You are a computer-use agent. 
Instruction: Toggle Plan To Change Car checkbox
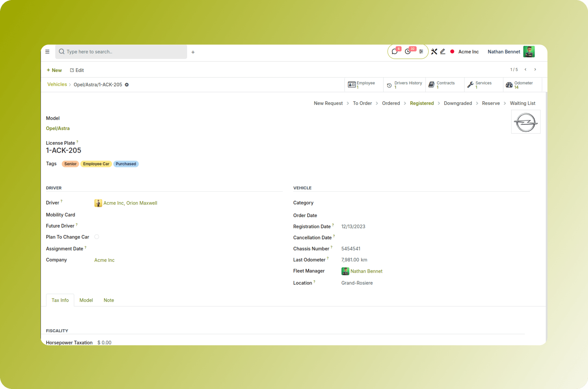click(x=97, y=237)
